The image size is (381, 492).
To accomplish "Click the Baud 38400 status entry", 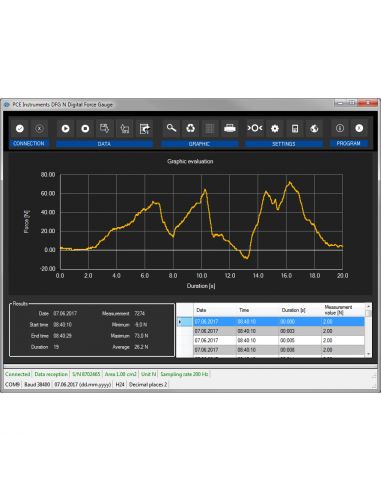I will (x=37, y=385).
